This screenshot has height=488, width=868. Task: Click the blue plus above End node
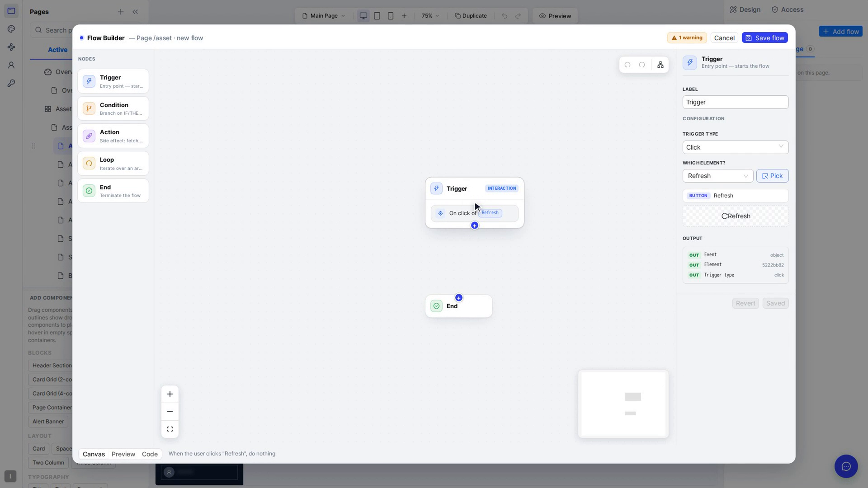pos(459,298)
